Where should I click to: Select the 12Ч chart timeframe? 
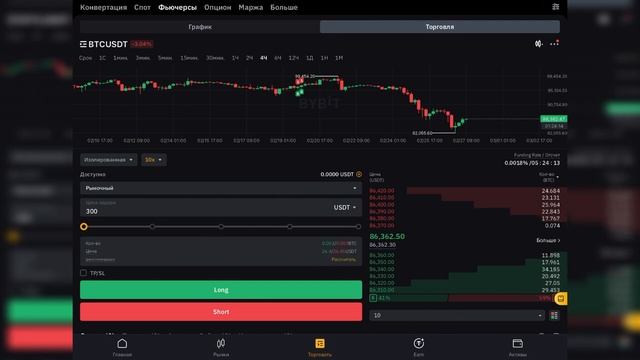click(294, 58)
